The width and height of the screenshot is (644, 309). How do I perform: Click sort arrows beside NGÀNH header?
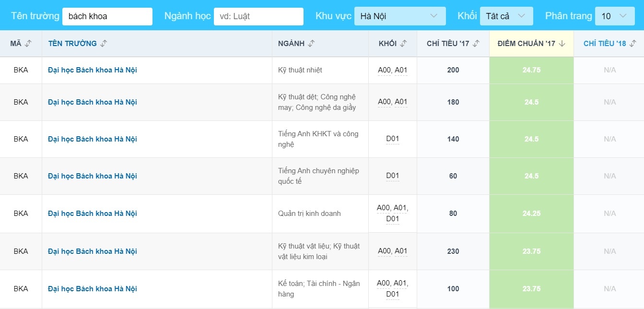click(x=311, y=44)
